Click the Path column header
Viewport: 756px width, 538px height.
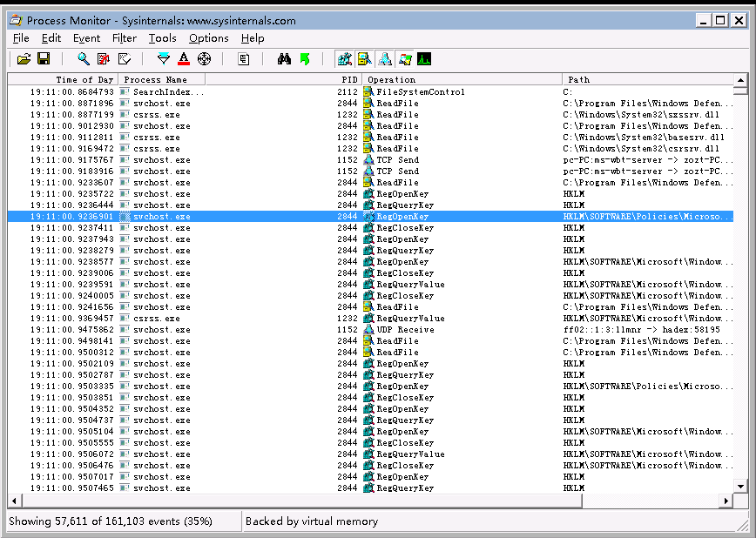pos(647,79)
